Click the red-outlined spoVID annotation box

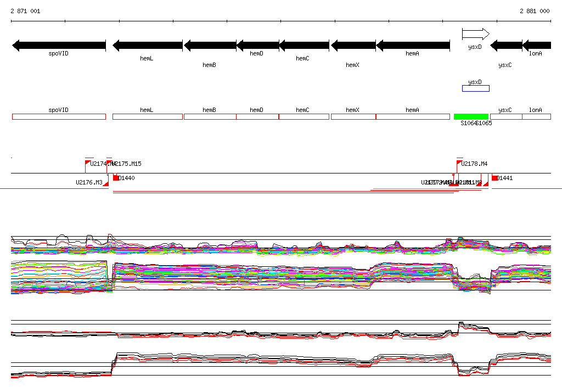click(x=59, y=116)
